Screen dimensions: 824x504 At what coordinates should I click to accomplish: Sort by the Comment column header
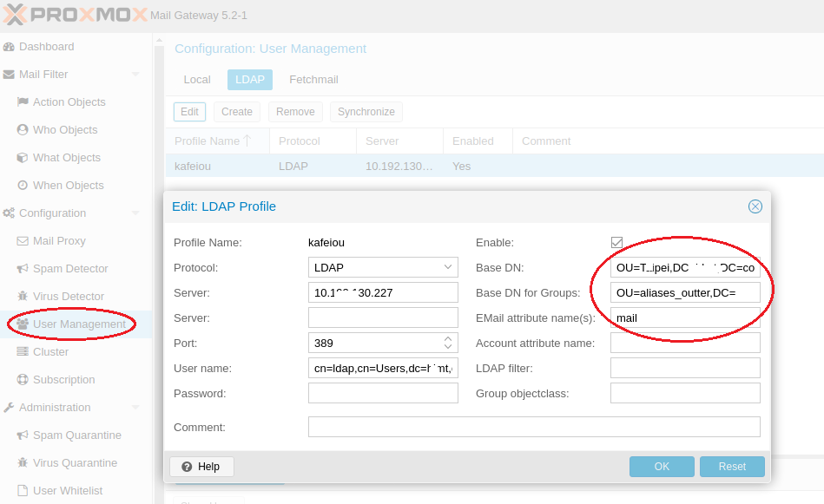click(668, 141)
